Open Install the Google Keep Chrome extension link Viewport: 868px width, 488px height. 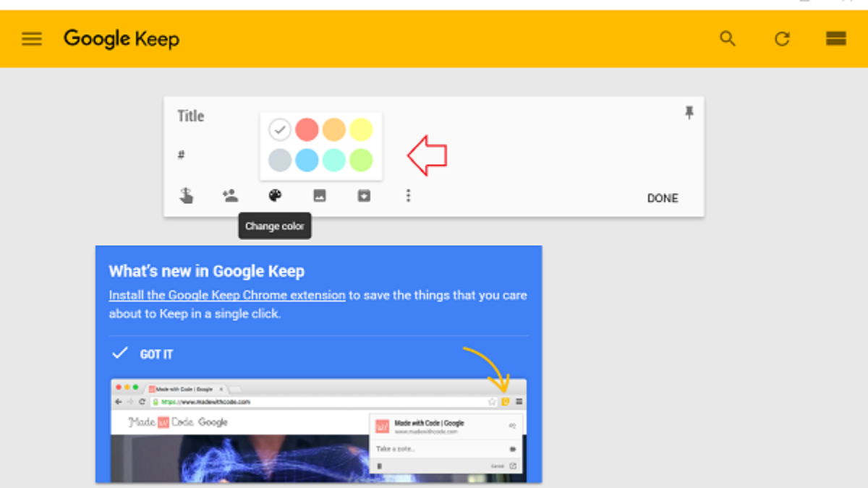(x=227, y=295)
